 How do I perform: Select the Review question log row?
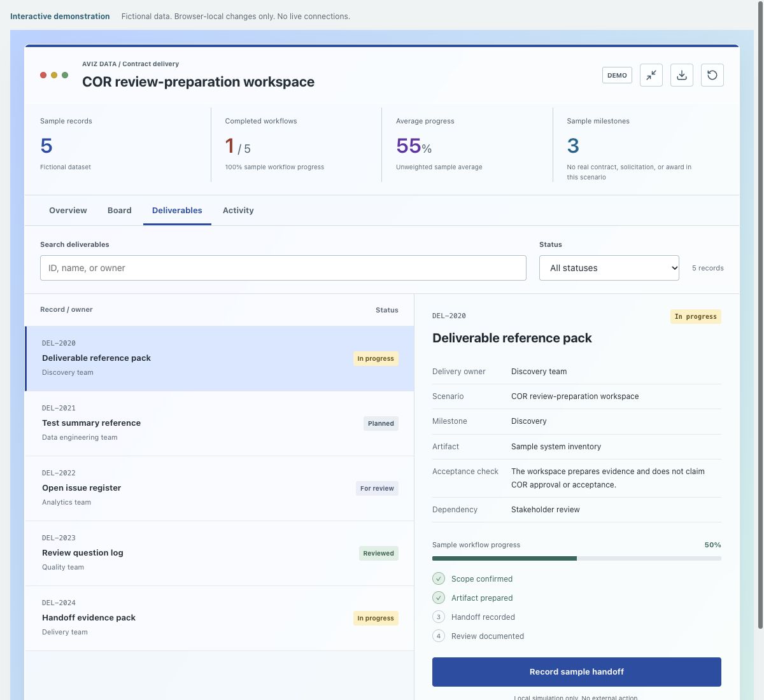[x=220, y=554]
